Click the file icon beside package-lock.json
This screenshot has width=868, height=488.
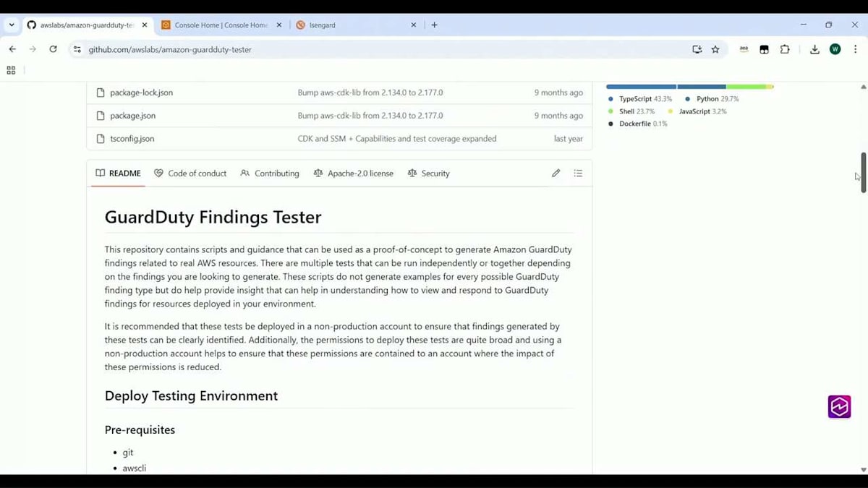coord(101,93)
